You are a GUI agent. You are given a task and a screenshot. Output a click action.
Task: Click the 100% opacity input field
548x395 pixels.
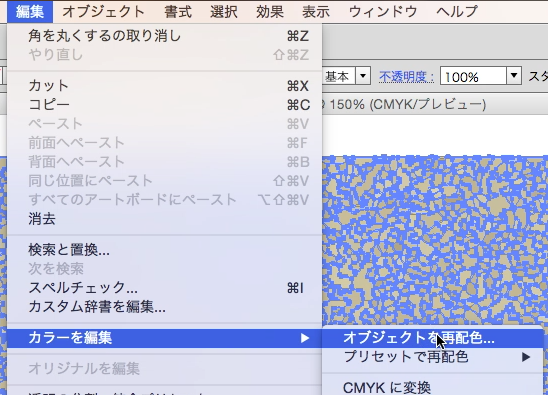point(473,76)
